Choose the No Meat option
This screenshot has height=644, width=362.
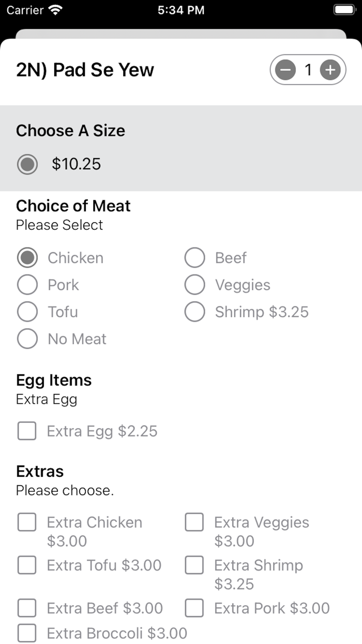[27, 339]
